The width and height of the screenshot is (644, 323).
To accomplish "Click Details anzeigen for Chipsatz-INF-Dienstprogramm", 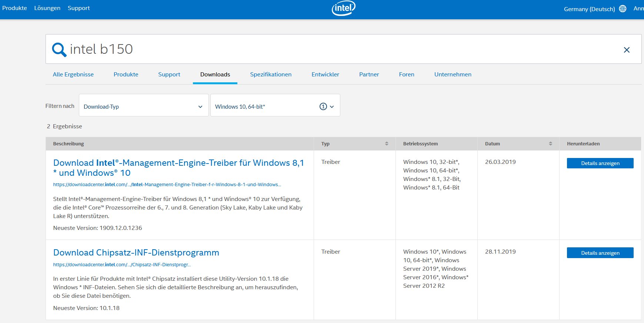I will tap(600, 253).
